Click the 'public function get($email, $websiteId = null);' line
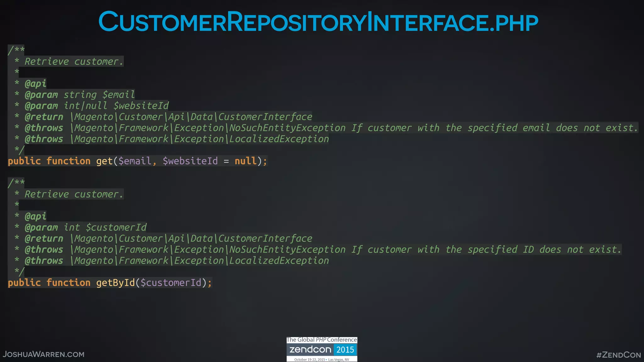Image resolution: width=644 pixels, height=362 pixels. point(137,161)
